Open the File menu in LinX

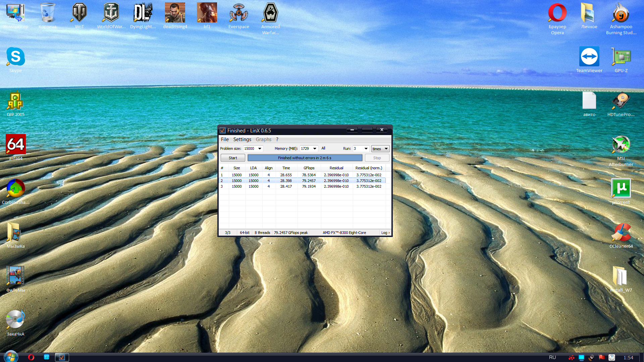(225, 139)
